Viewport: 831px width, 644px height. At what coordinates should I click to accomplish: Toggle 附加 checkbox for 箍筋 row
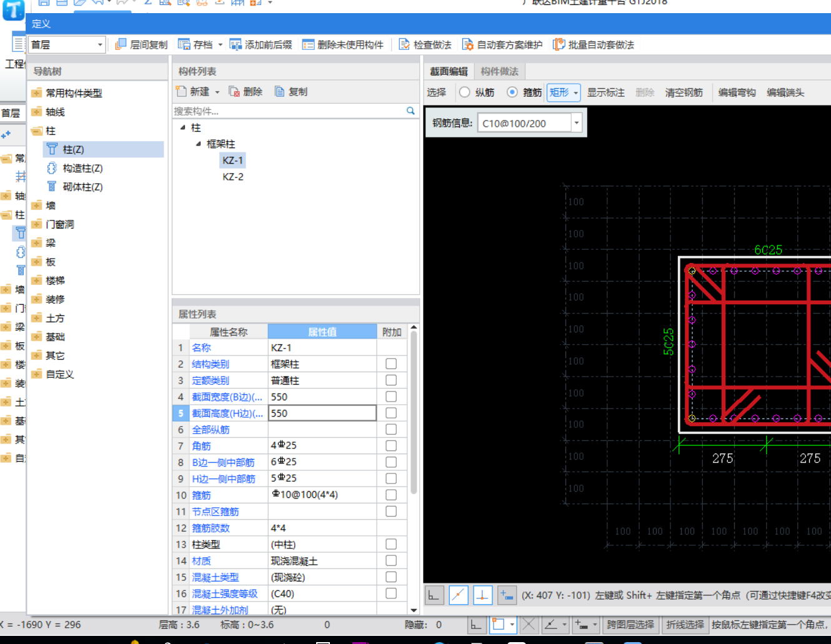[x=391, y=495]
